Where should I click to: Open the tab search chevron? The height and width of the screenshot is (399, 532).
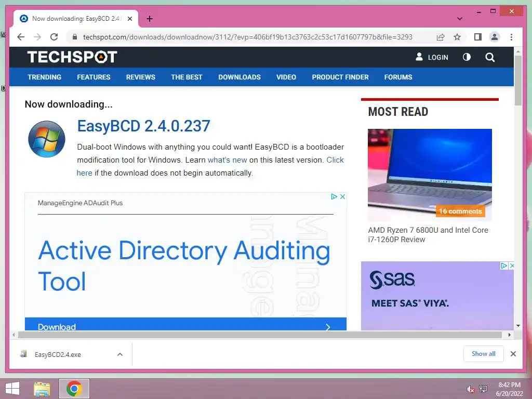(459, 19)
